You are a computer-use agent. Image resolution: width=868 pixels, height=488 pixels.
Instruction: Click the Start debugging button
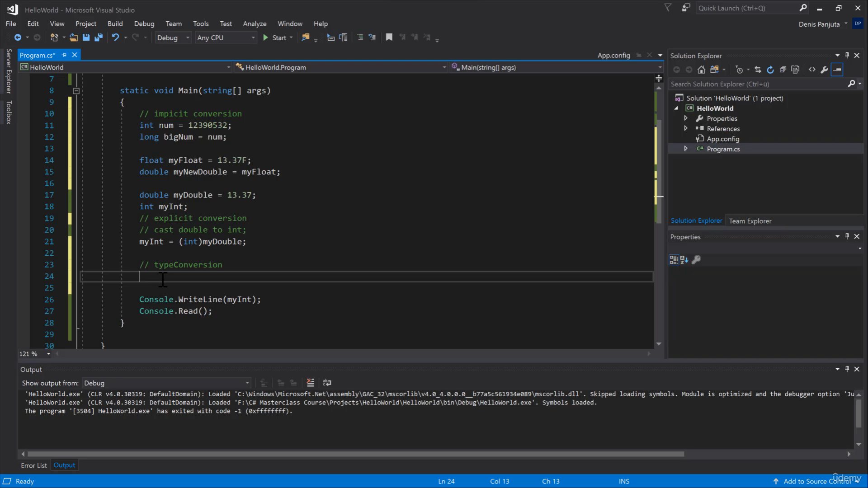point(275,38)
